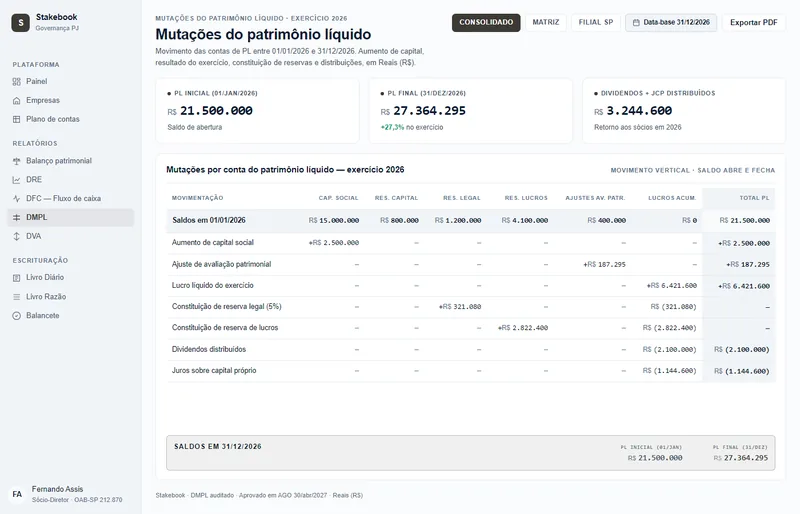Click R$ 27.364.295 in the footer bar
Viewport: 800px width, 514px height.
click(740, 458)
